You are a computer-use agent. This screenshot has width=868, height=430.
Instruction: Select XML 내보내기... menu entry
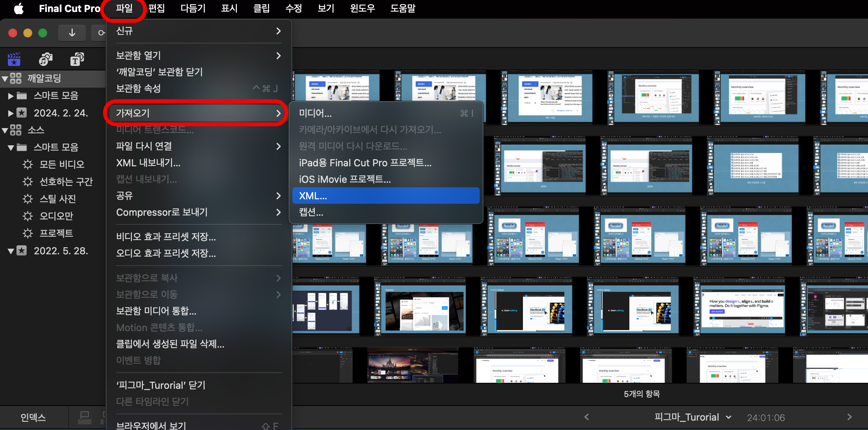tap(148, 163)
